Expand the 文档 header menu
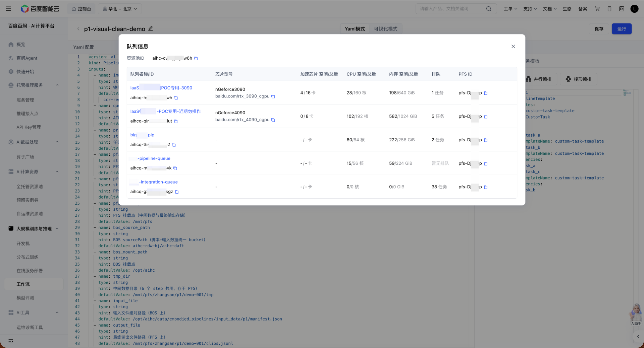 [x=550, y=9]
